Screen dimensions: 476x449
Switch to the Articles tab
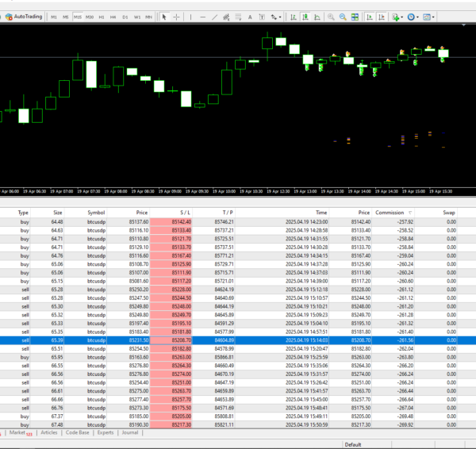(48, 433)
